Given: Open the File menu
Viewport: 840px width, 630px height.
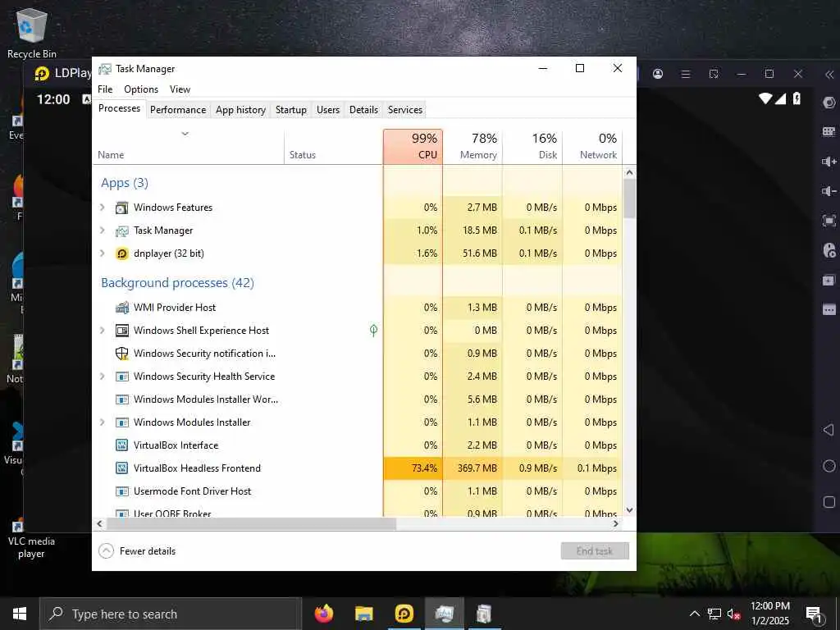Looking at the screenshot, I should (x=105, y=89).
